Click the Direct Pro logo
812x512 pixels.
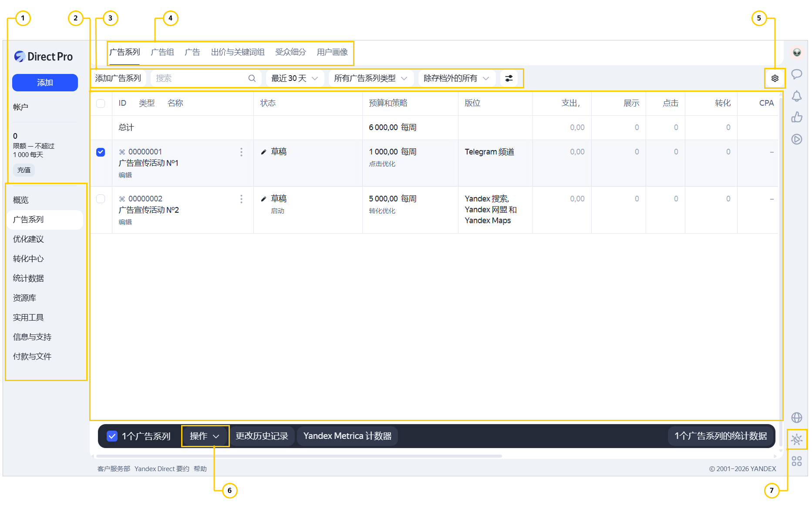[44, 57]
